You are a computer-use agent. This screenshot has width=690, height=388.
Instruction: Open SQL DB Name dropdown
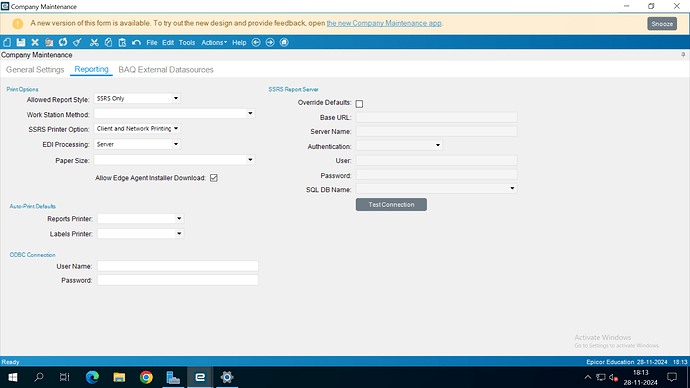[512, 188]
